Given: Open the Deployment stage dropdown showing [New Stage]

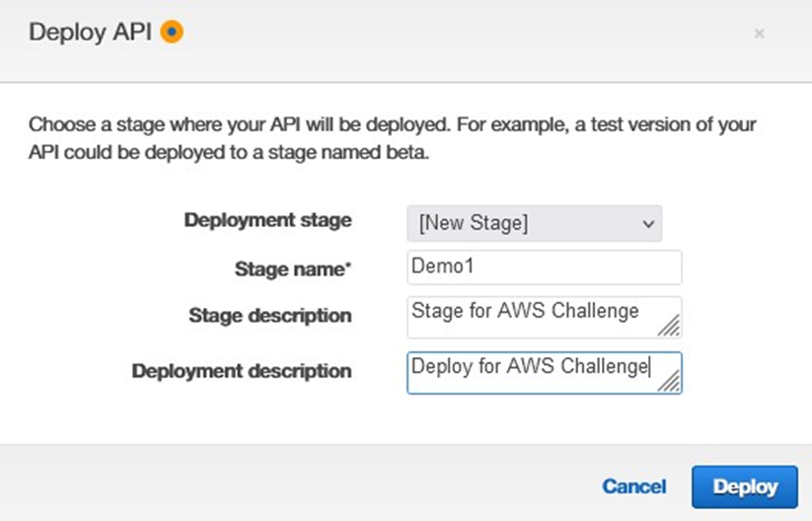Looking at the screenshot, I should [x=534, y=223].
